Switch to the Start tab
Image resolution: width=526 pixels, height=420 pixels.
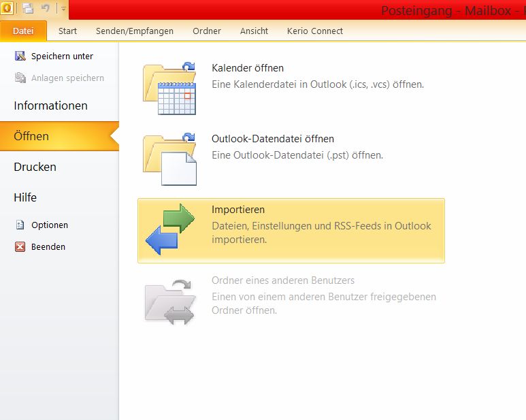pyautogui.click(x=67, y=31)
